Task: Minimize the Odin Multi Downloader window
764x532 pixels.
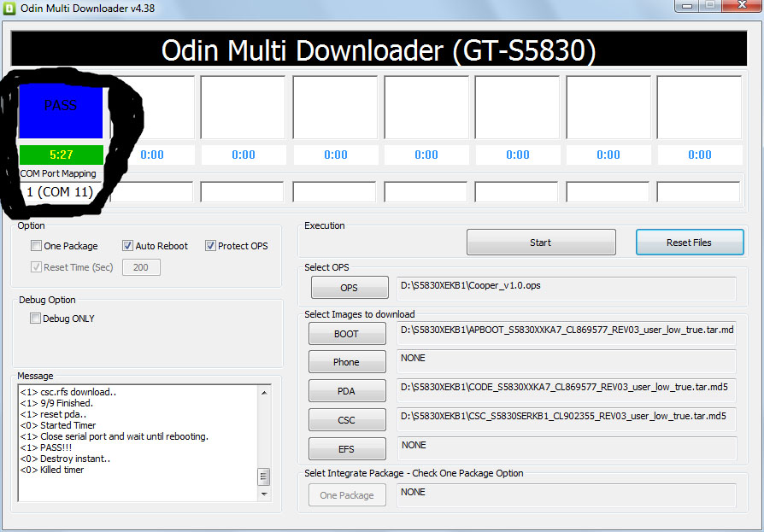Action: point(687,6)
